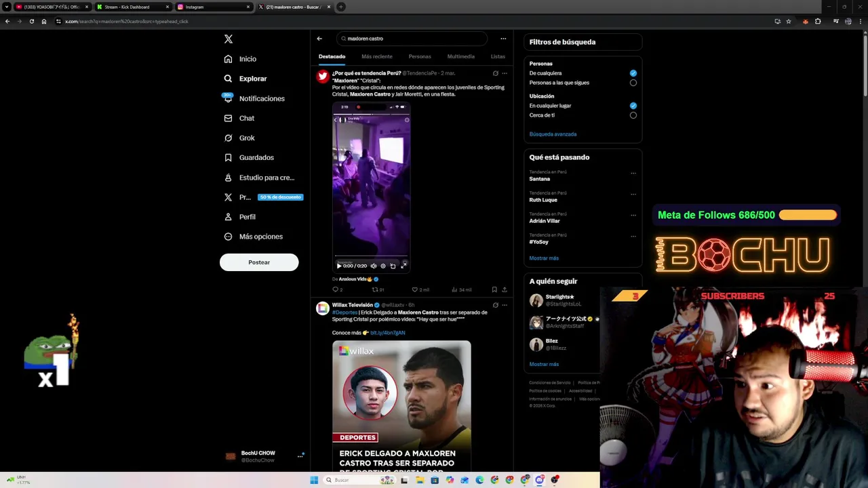The width and height of the screenshot is (868, 488).
Task: Bookmark the TendenciaPe post
Action: [x=494, y=289]
